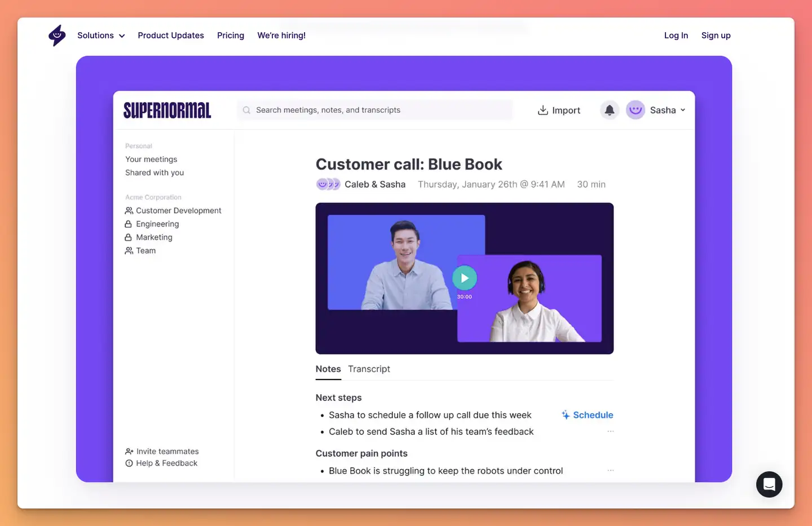The height and width of the screenshot is (526, 812).
Task: Open Customer Development group
Action: [x=179, y=210]
